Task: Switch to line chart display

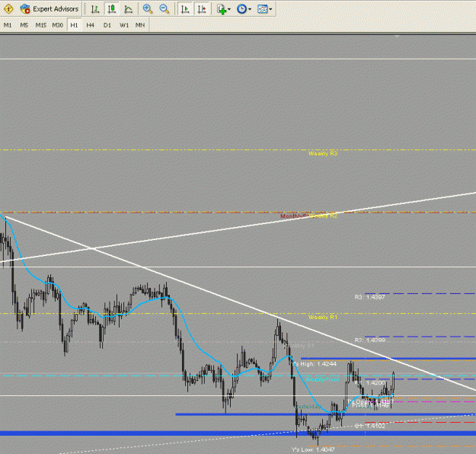Action: point(129,9)
